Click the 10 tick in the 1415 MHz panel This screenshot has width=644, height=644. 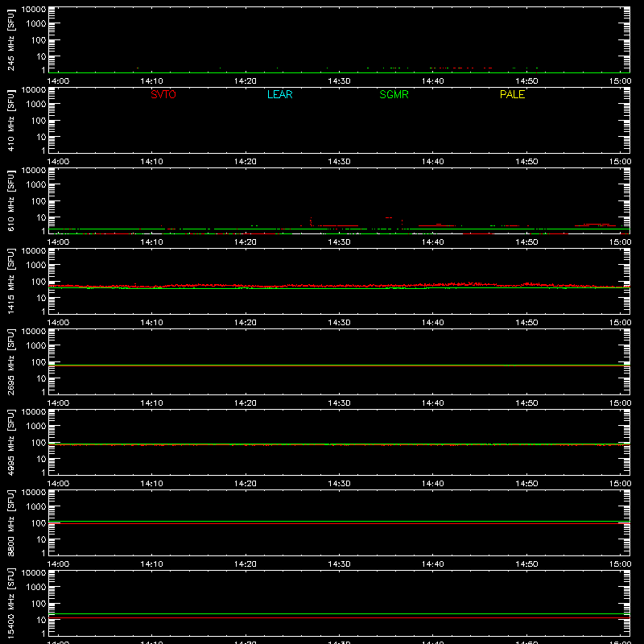[41, 298]
